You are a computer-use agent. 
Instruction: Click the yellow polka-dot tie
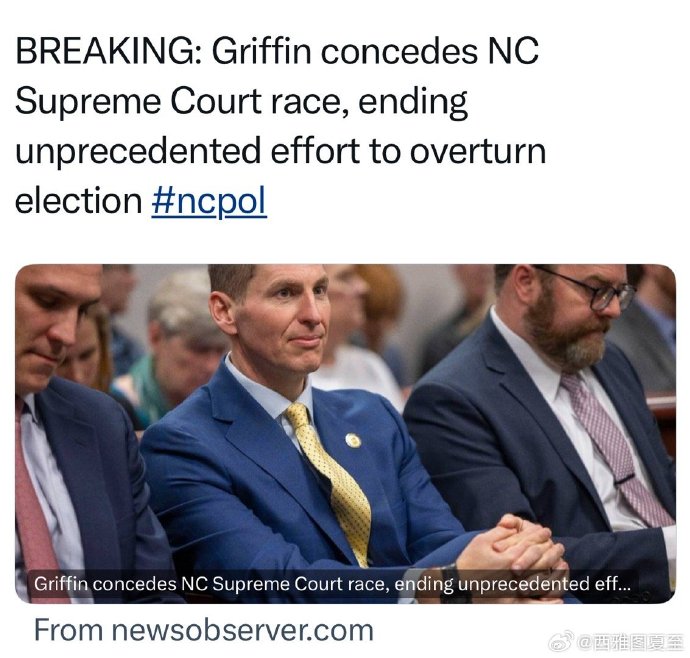point(332,480)
